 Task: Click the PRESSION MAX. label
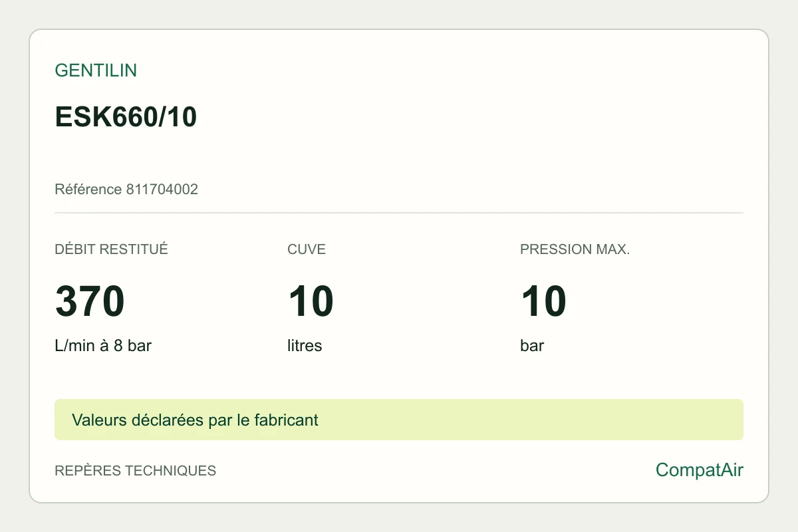(575, 249)
